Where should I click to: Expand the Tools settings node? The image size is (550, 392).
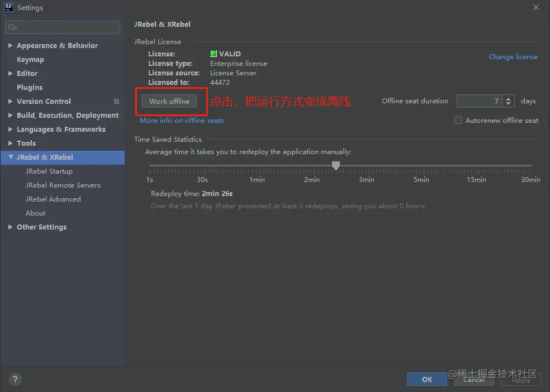[10, 143]
